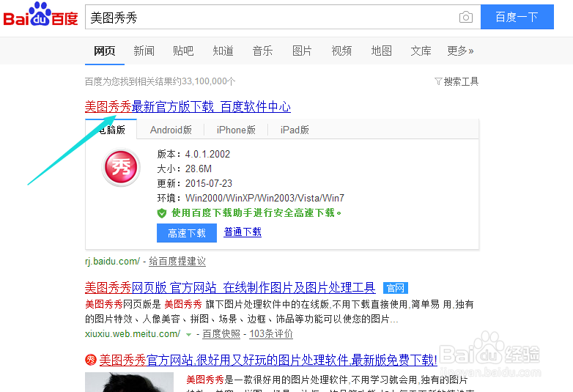Click 使用百度下载助手进行安全高速下载 text

coord(256,212)
